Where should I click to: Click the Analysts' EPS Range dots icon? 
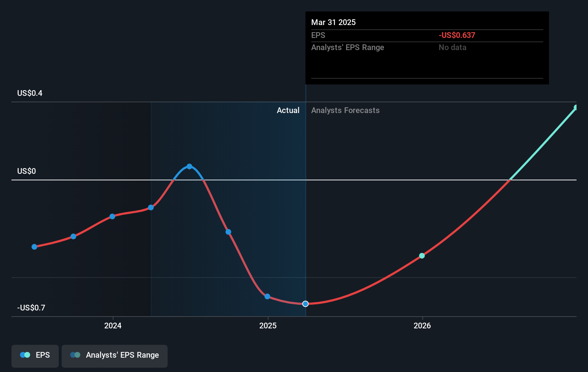coord(75,355)
